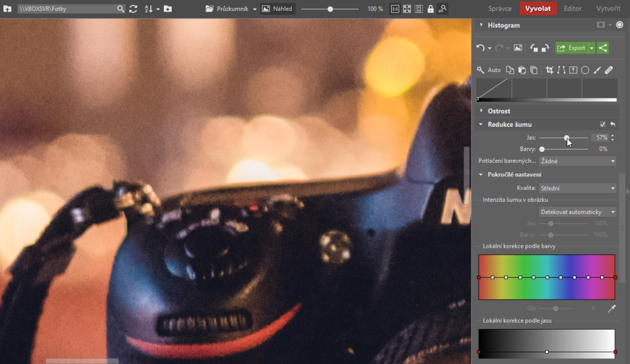This screenshot has height=364, width=630.
Task: Click the linked zoom magnifier icon
Action: coord(442,9)
